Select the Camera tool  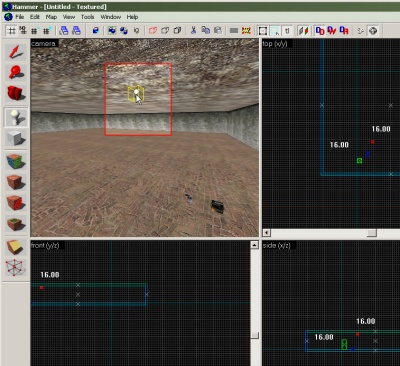15,93
